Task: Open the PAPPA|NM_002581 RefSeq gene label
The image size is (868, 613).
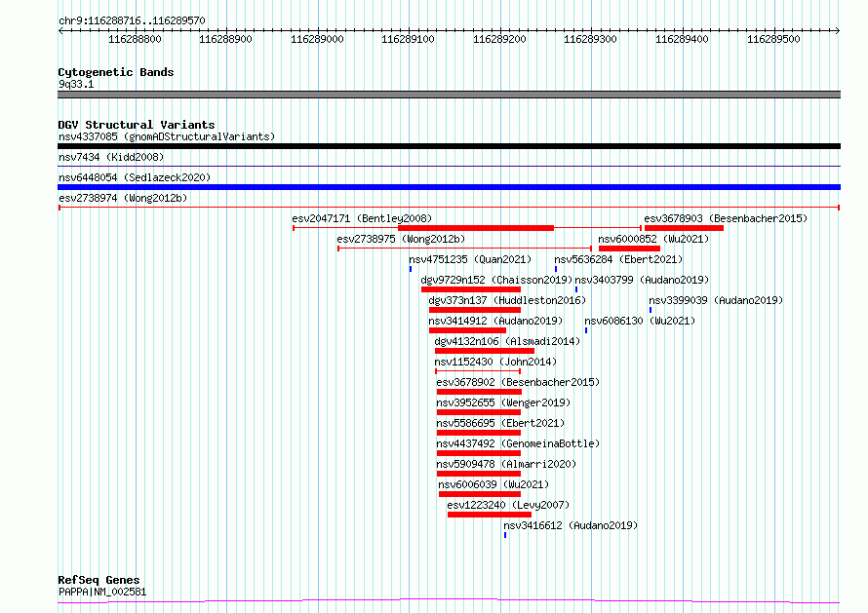Action: [102, 592]
